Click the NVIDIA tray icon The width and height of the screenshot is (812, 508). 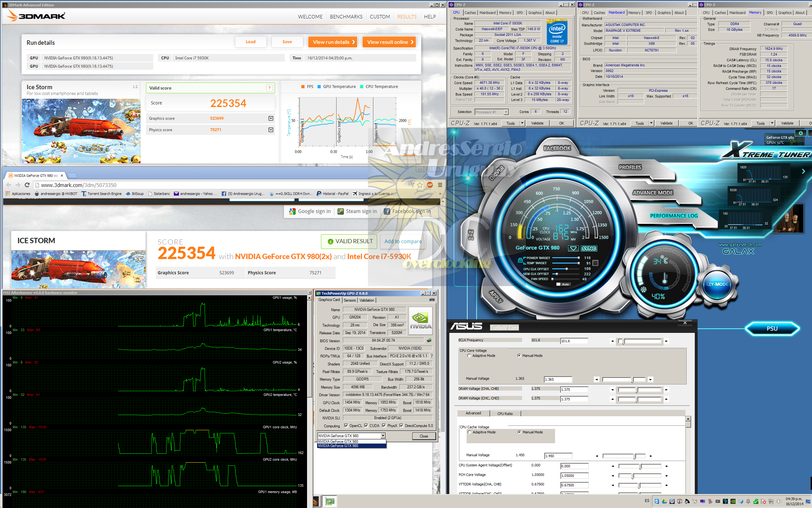733,501
